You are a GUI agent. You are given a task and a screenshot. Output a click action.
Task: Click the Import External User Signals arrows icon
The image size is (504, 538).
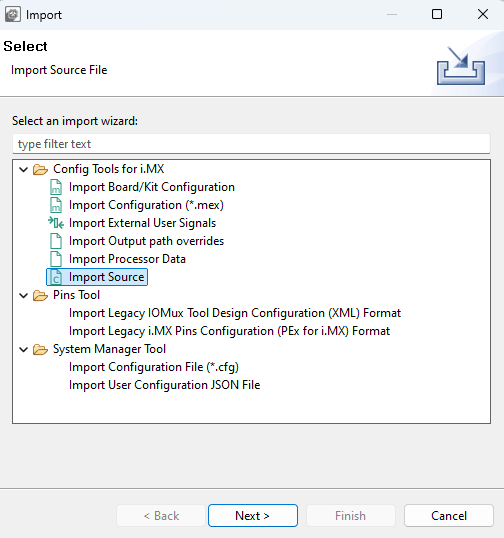(56, 223)
